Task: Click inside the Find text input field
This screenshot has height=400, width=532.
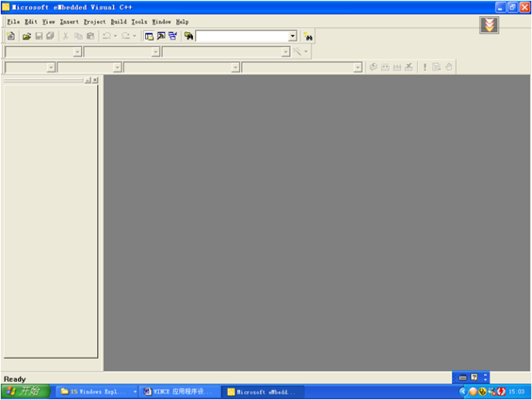Action: point(242,36)
